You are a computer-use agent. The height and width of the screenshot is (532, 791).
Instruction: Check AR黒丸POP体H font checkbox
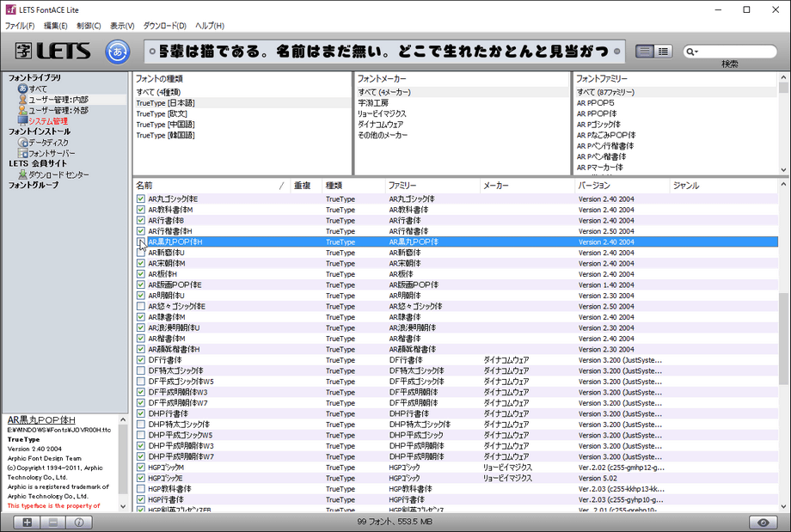coord(141,242)
